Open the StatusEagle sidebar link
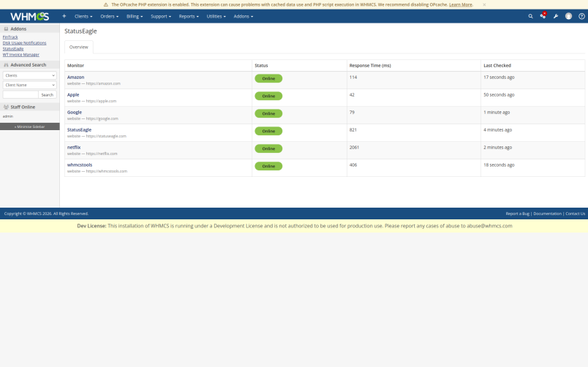This screenshot has width=588, height=367. [13, 49]
